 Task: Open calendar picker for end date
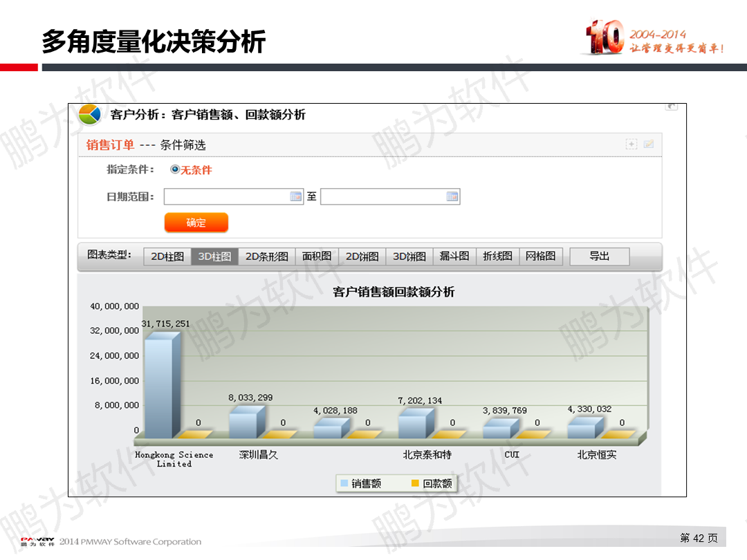452,196
